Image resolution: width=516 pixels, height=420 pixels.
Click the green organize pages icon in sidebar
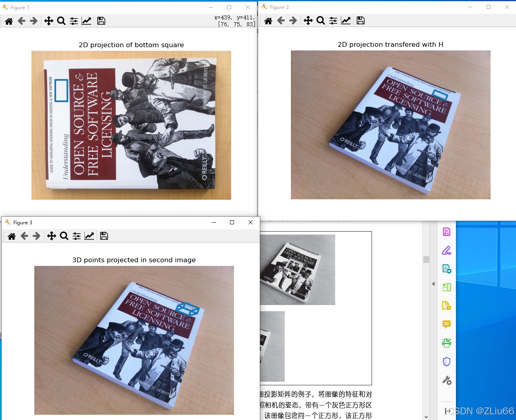(x=447, y=287)
